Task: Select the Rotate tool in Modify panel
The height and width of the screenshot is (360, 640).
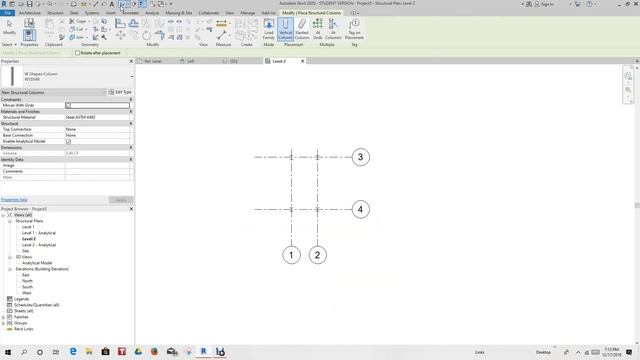Action: point(146,36)
